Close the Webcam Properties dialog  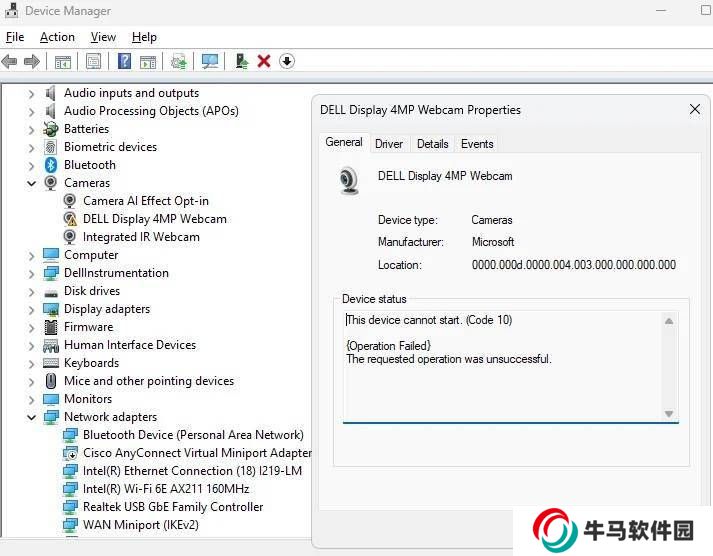[694, 110]
